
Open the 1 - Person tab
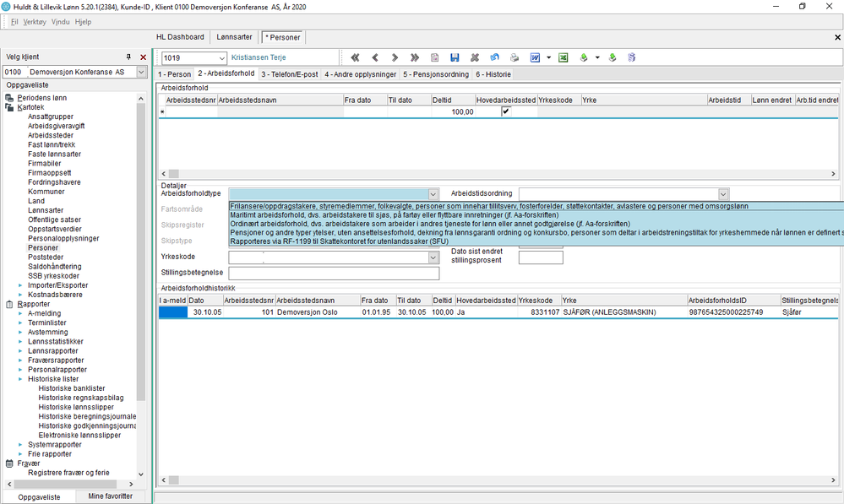pos(174,74)
